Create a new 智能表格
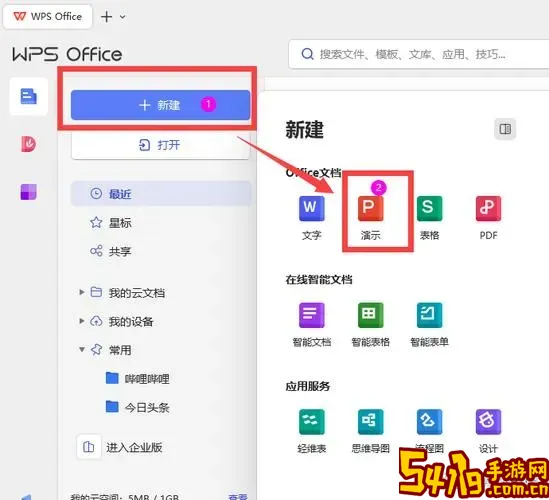This screenshot has width=549, height=500. (370, 325)
